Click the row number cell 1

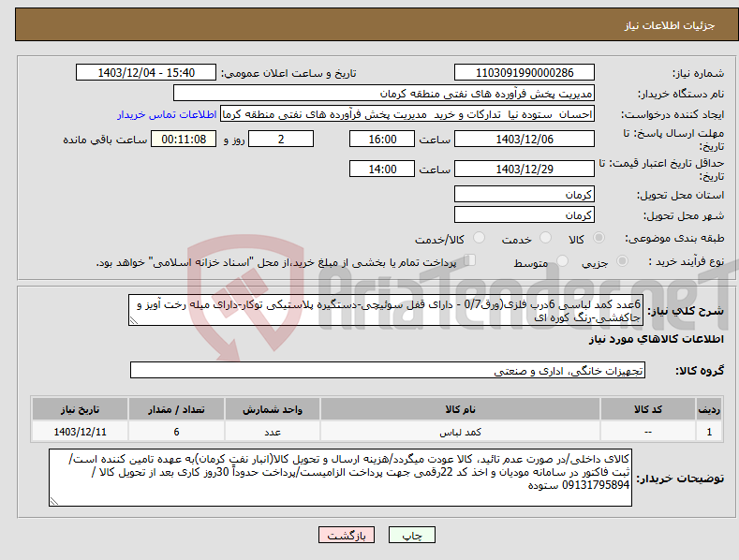point(709,432)
